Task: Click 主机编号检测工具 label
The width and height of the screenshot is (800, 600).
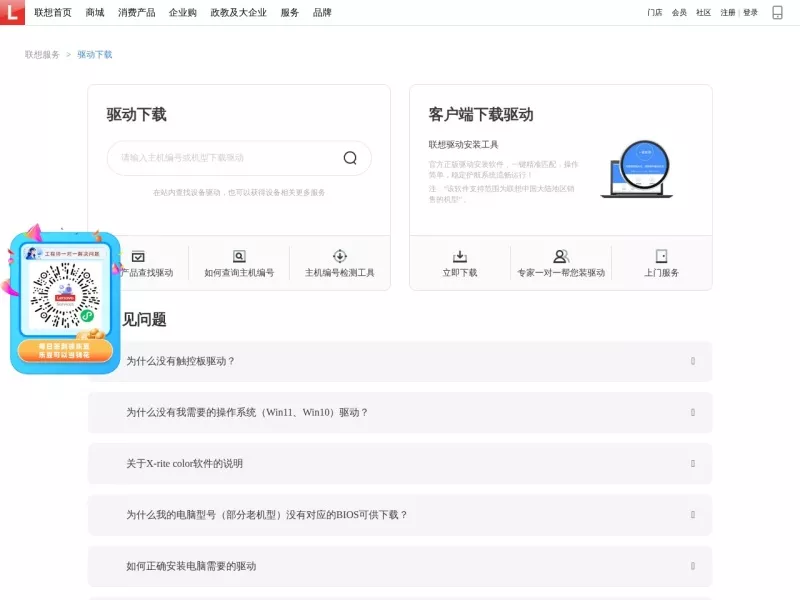Action: (x=340, y=273)
